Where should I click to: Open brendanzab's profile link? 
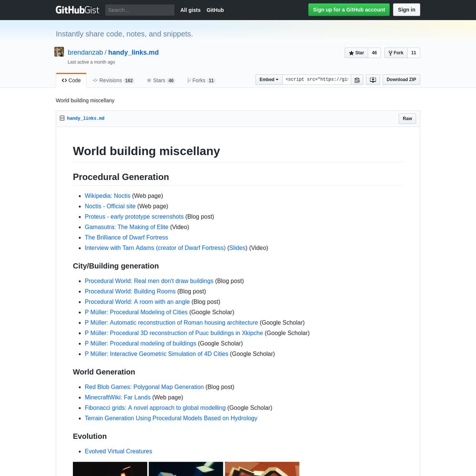pyautogui.click(x=85, y=52)
